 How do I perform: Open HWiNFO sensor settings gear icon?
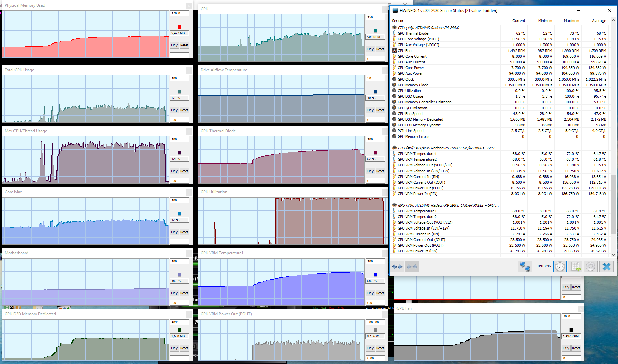coord(591,266)
